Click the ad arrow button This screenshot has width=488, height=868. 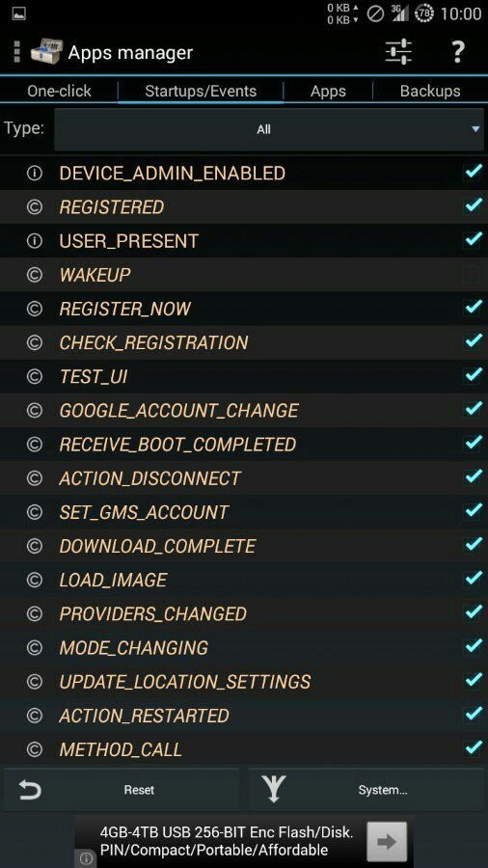pos(386,842)
